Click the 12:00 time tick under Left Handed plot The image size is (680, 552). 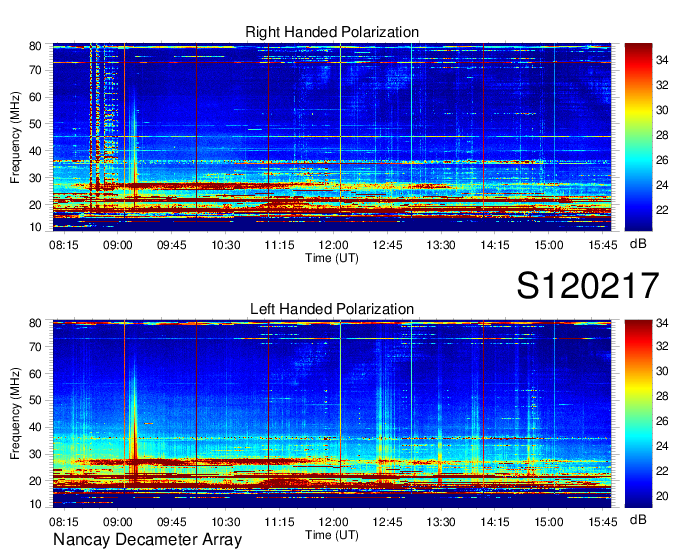click(x=333, y=522)
